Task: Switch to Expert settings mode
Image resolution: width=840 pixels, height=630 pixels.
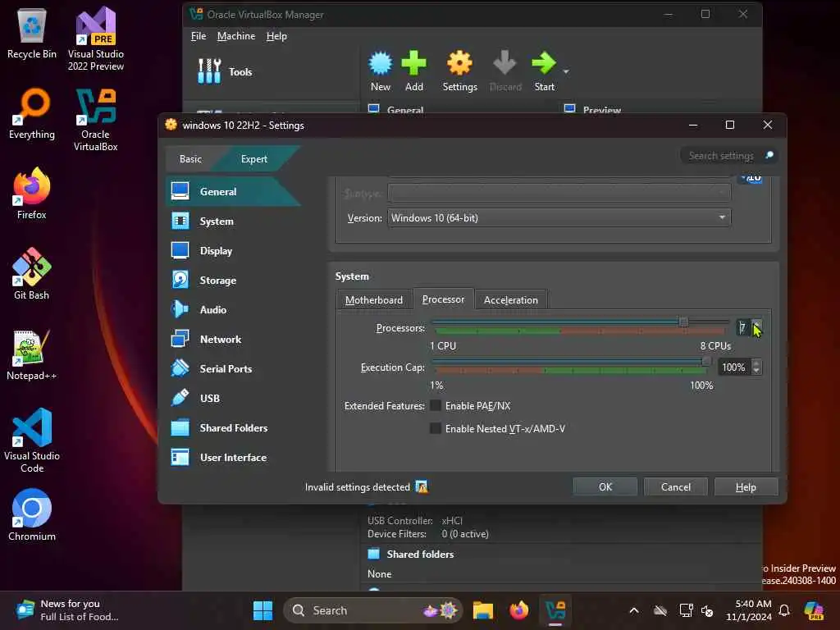Action: click(x=254, y=158)
